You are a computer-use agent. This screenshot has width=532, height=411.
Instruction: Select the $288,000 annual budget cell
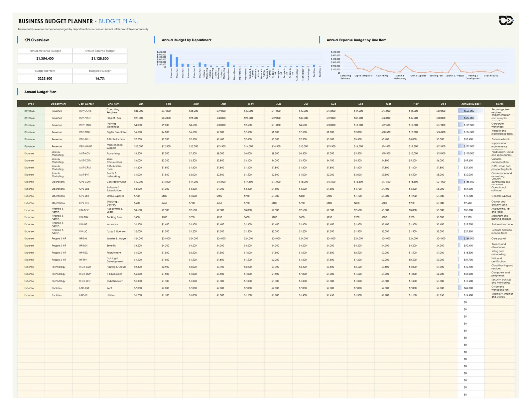[x=471, y=239]
